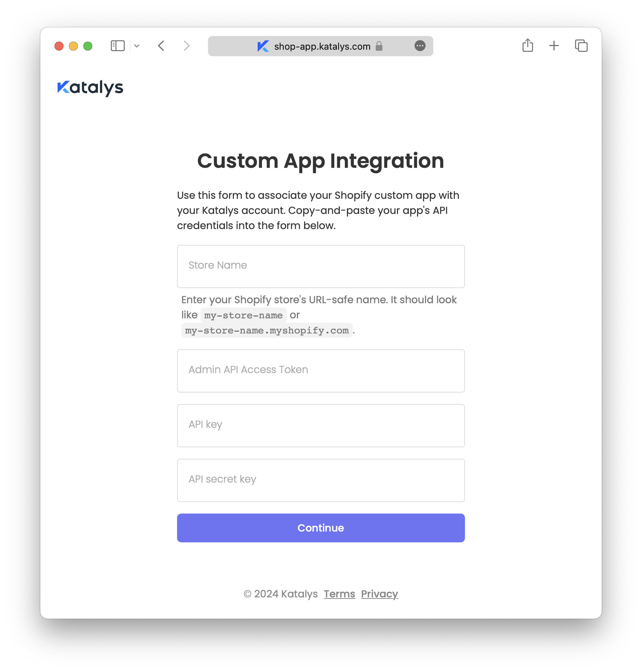Viewport: 642px width, 672px height.
Task: Open the Share menu icon
Action: [528, 46]
